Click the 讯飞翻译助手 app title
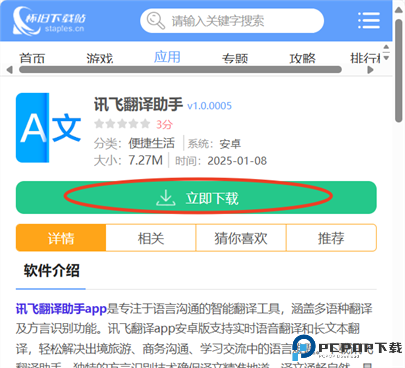 [138, 104]
